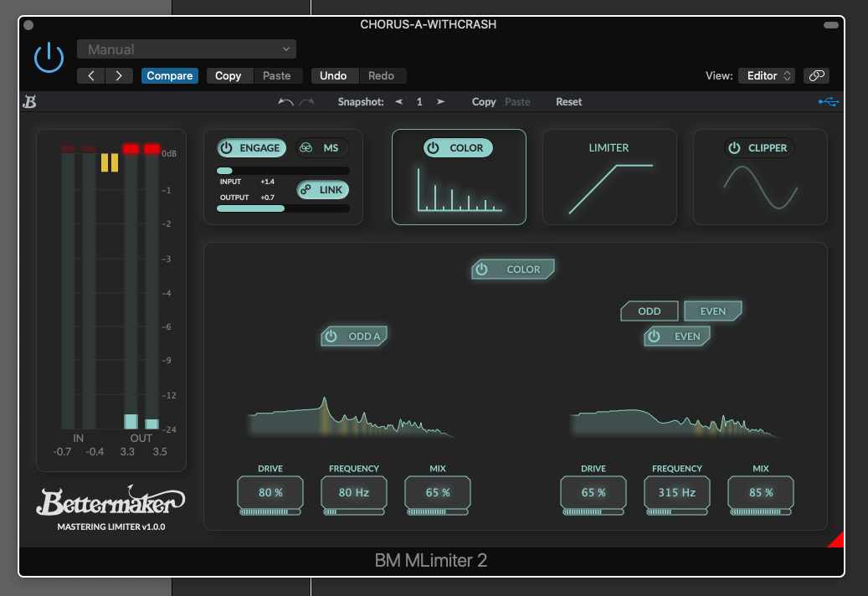The width and height of the screenshot is (868, 596).
Task: Click the link chain icon at top right
Action: pyautogui.click(x=816, y=76)
